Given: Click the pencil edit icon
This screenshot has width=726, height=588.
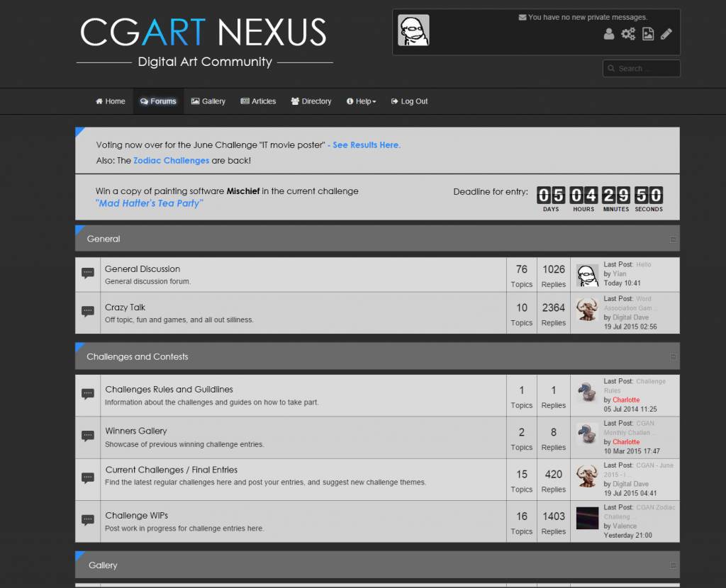Looking at the screenshot, I should pyautogui.click(x=666, y=34).
